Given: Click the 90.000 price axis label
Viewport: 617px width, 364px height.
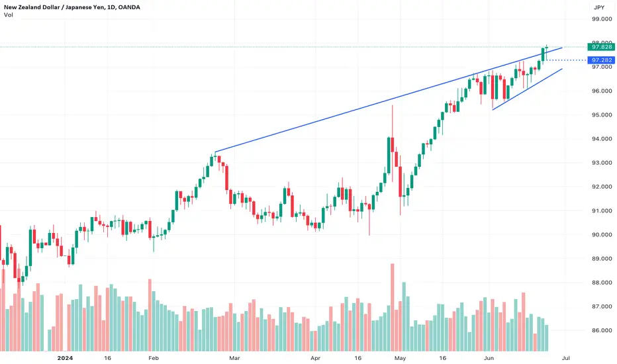Looking at the screenshot, I should coord(602,234).
